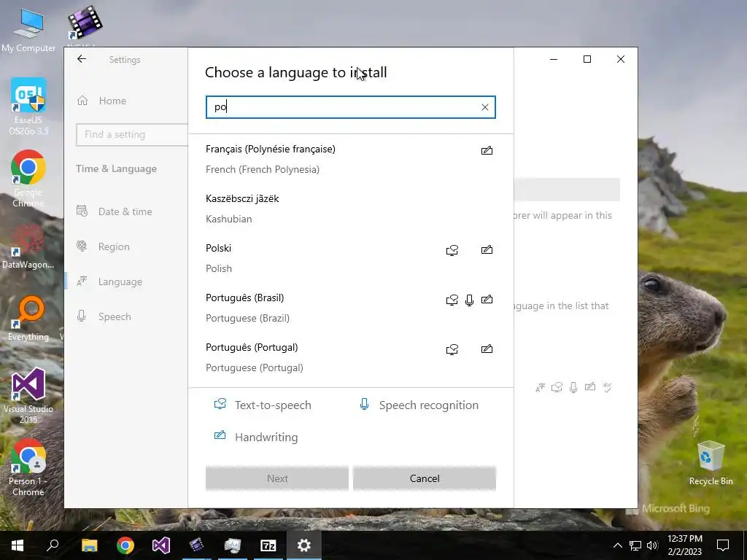Image resolution: width=747 pixels, height=560 pixels.
Task: Click the volume icon in tray
Action: click(652, 545)
